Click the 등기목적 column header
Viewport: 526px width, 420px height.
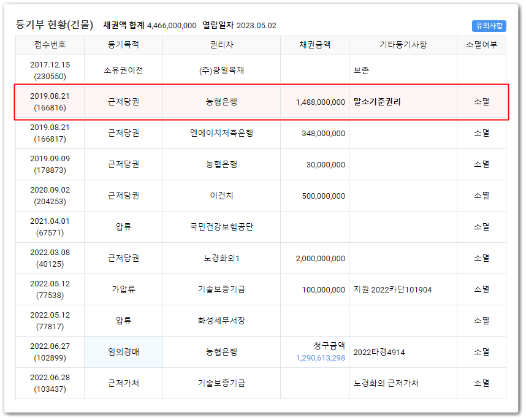(123, 45)
